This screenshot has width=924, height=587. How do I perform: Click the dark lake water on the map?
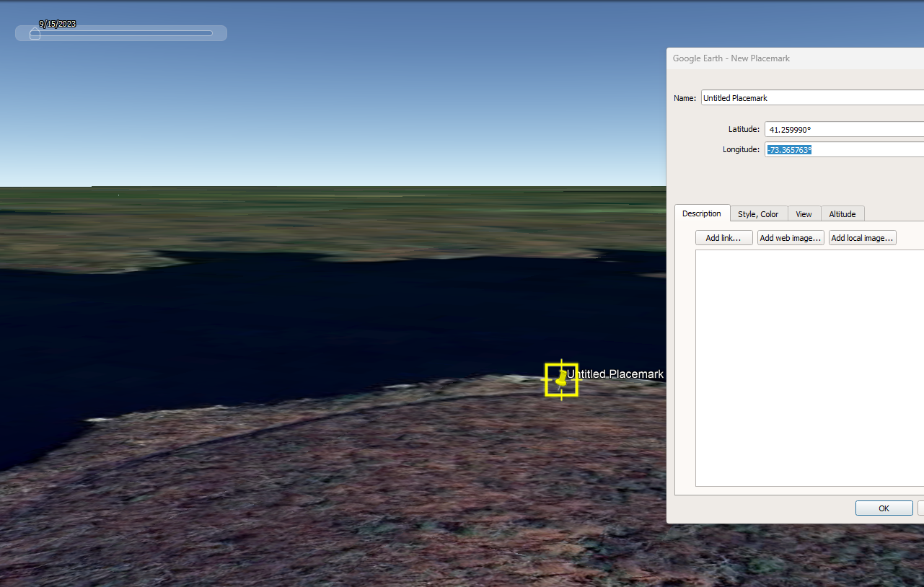click(289, 325)
